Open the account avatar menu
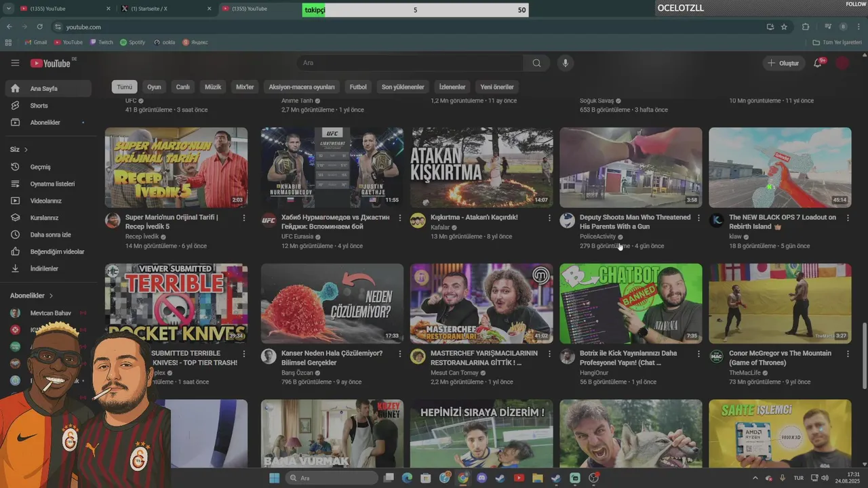 click(x=842, y=63)
